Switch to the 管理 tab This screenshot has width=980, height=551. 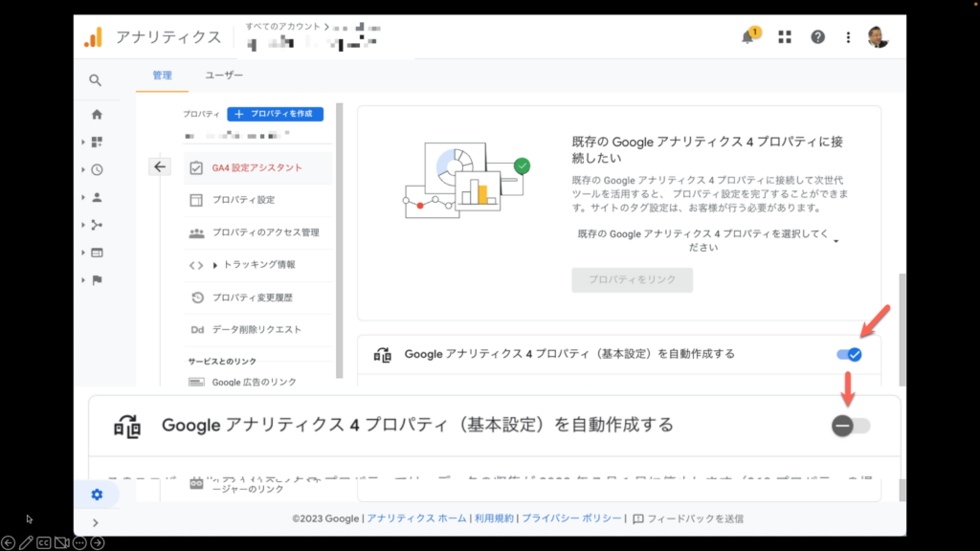[162, 75]
